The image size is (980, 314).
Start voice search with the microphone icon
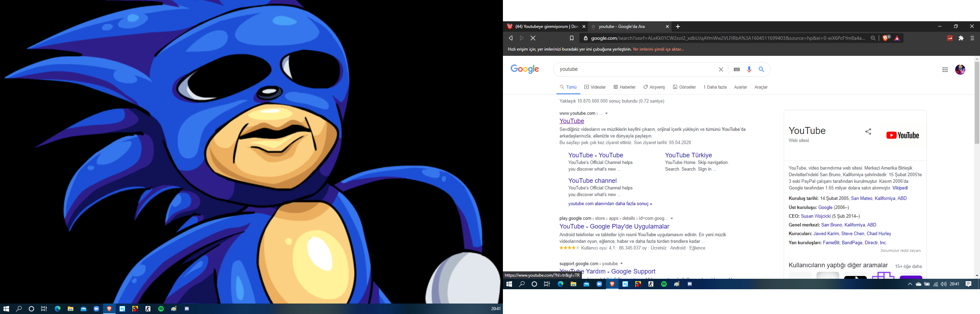tap(749, 69)
